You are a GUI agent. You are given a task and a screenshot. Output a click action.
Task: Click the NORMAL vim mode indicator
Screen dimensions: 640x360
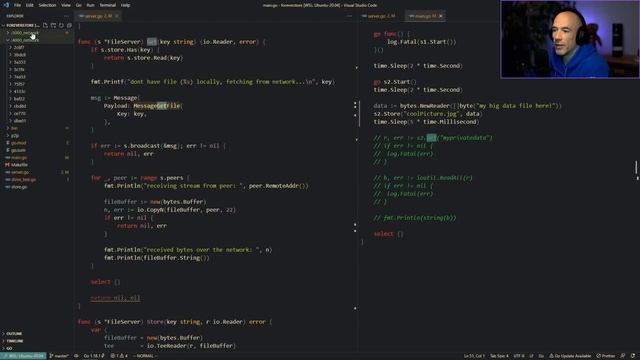145,356
